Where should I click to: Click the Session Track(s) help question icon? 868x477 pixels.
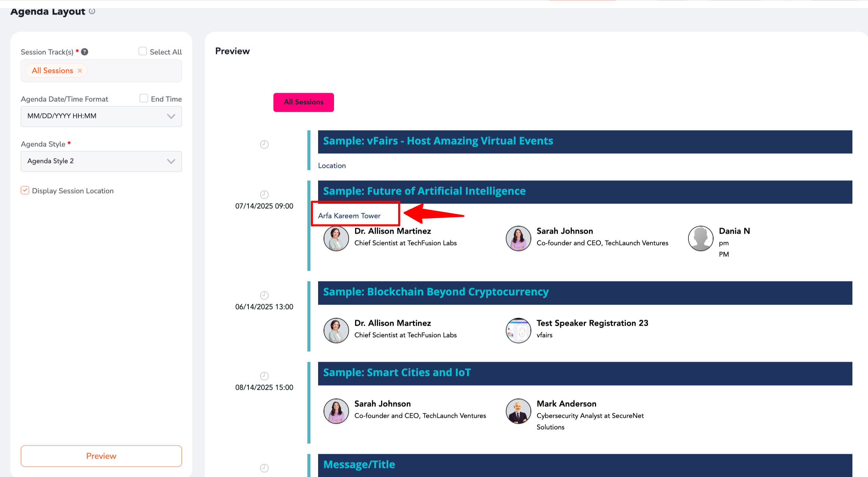coord(85,52)
